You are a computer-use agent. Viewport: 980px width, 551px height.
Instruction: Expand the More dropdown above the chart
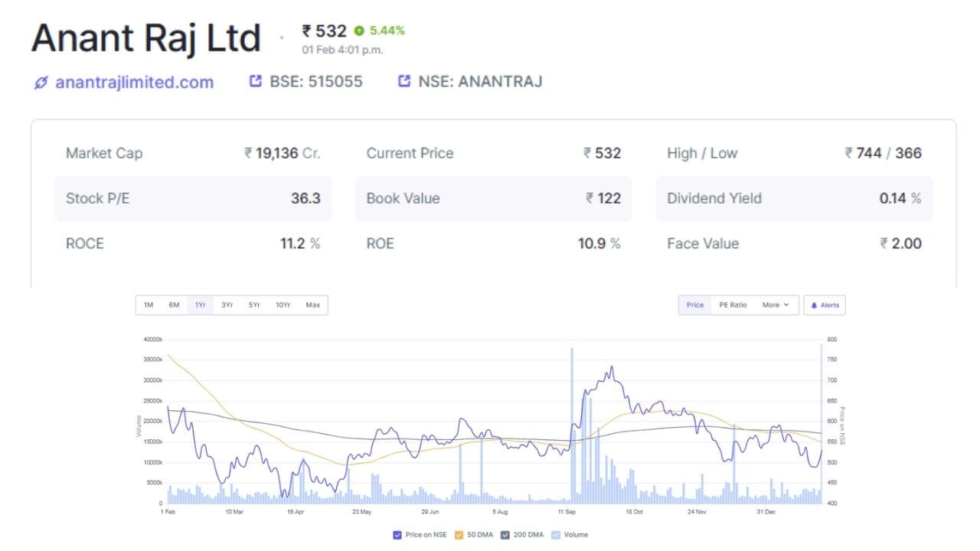[775, 305]
